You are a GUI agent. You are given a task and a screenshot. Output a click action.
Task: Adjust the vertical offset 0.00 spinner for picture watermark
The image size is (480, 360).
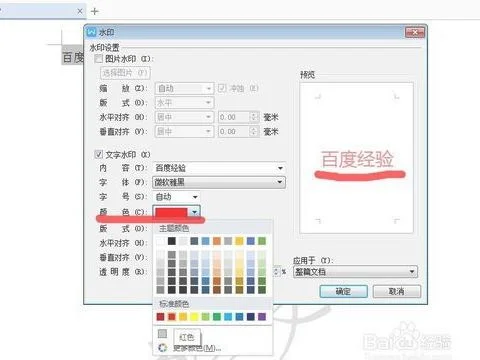point(254,131)
